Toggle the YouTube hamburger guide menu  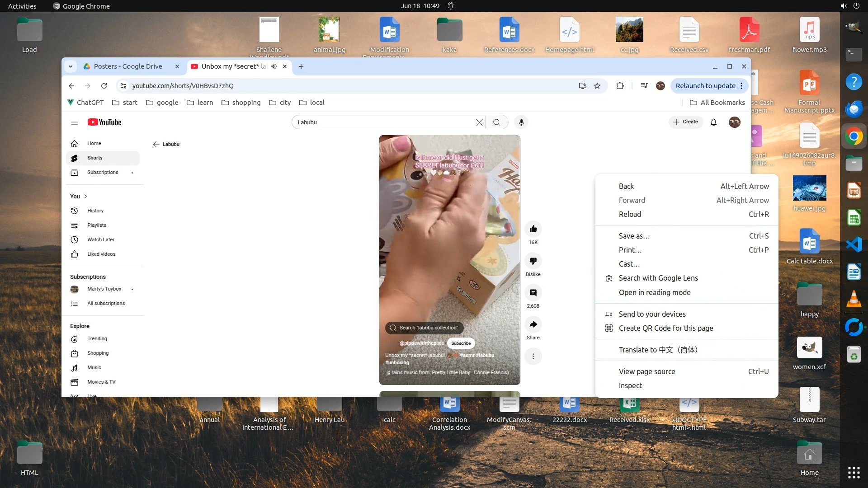[x=75, y=122]
